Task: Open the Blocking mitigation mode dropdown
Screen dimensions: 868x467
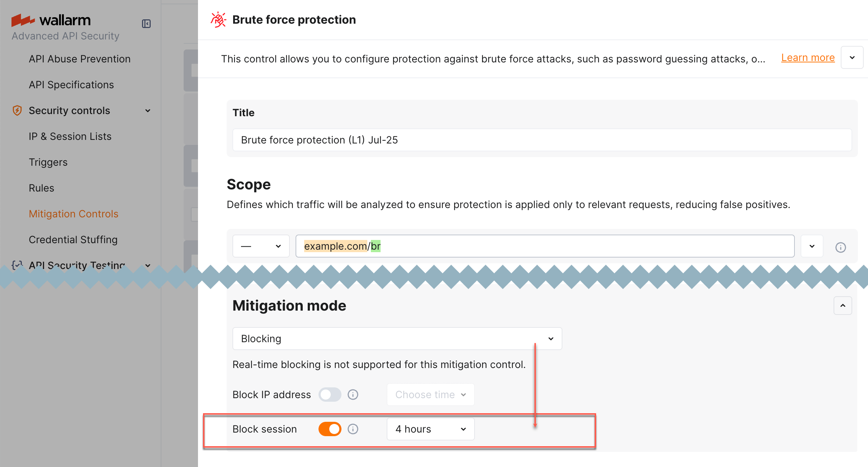Action: pyautogui.click(x=397, y=338)
